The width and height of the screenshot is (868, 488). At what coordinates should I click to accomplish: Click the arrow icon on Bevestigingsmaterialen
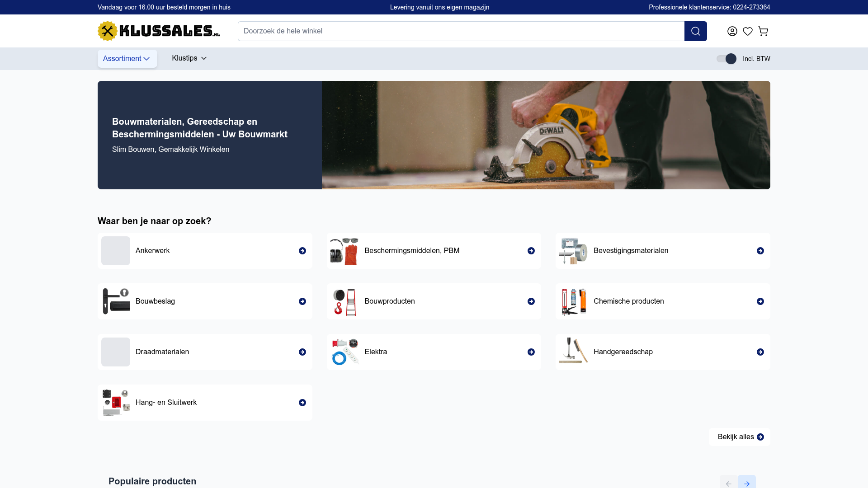[x=760, y=251]
